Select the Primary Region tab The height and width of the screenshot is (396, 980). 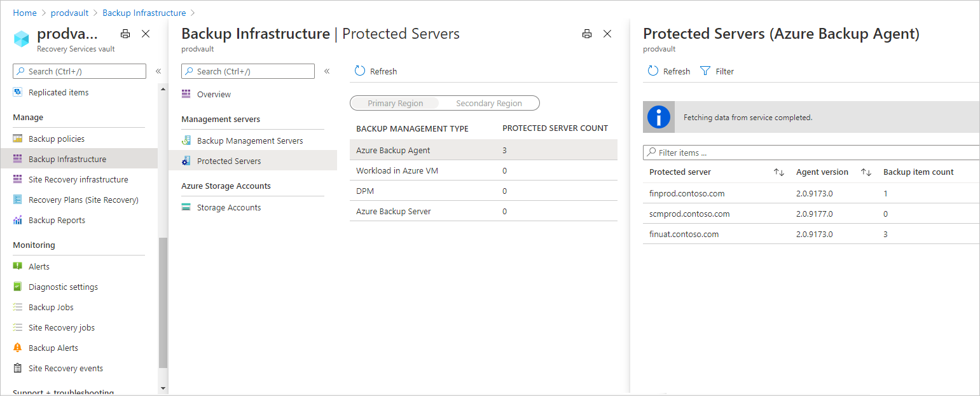point(396,102)
